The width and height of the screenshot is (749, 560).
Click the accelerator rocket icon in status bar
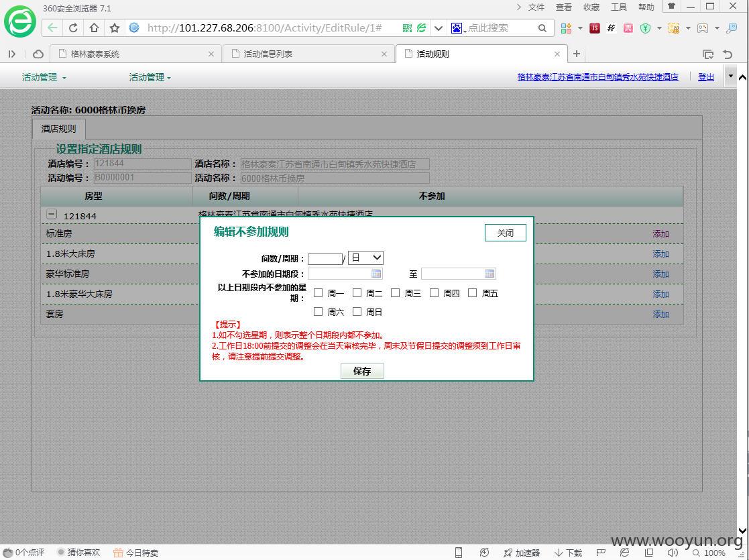coord(508,553)
